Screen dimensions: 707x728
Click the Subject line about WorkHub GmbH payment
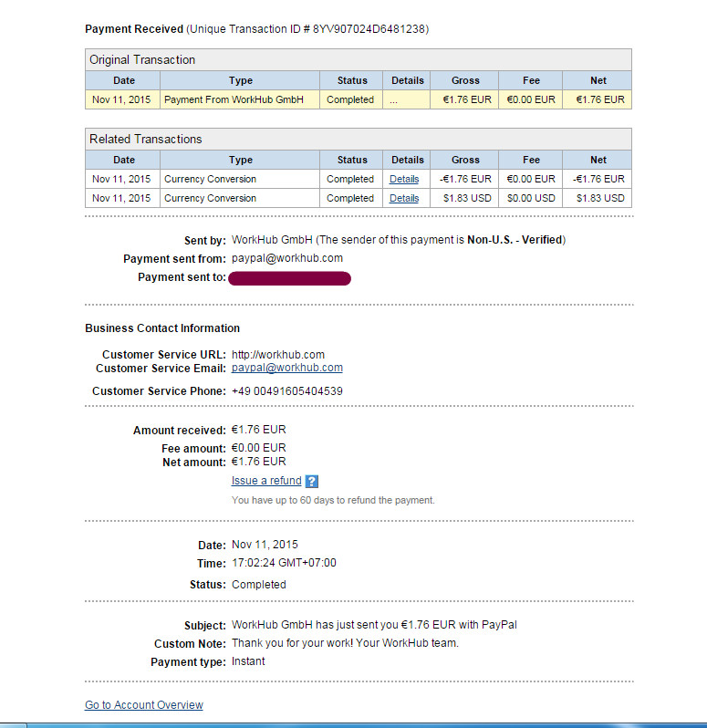[374, 625]
